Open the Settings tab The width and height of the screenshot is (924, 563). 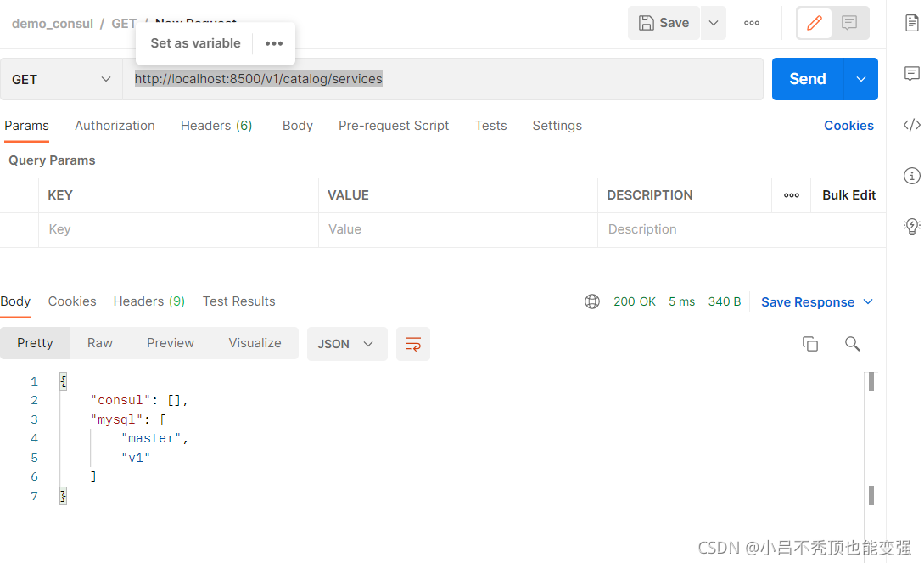pyautogui.click(x=557, y=126)
